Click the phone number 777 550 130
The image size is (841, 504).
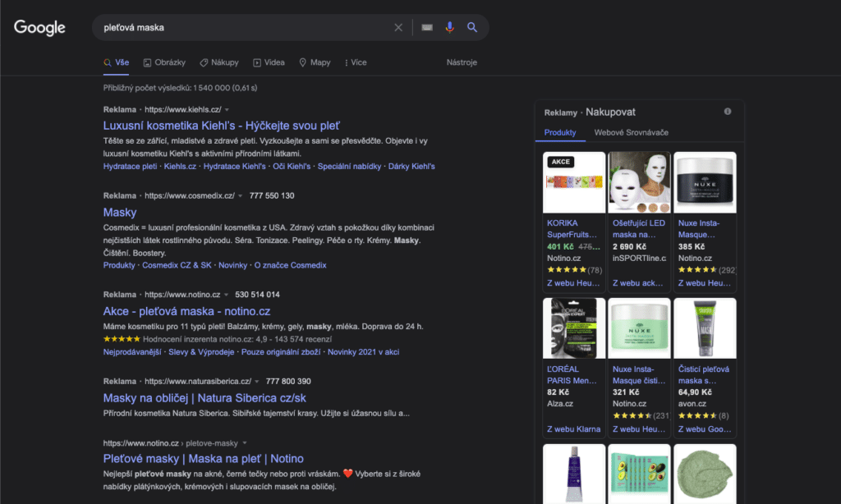tap(272, 195)
